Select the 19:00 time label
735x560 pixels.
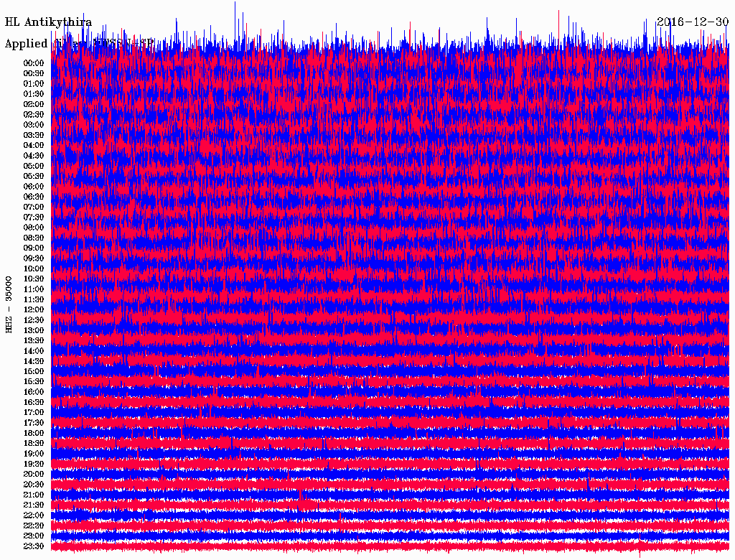[33, 454]
